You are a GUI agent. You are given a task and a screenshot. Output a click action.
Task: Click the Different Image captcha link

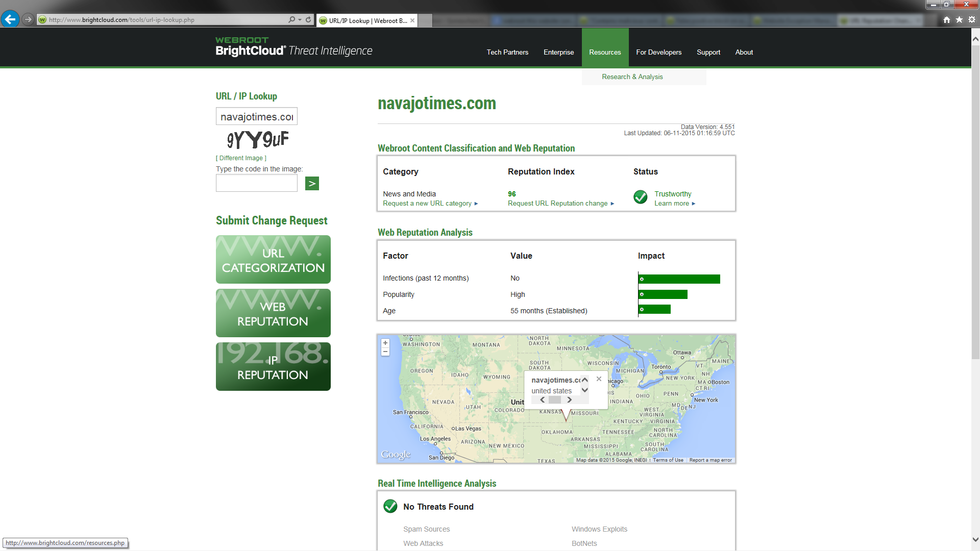point(241,158)
